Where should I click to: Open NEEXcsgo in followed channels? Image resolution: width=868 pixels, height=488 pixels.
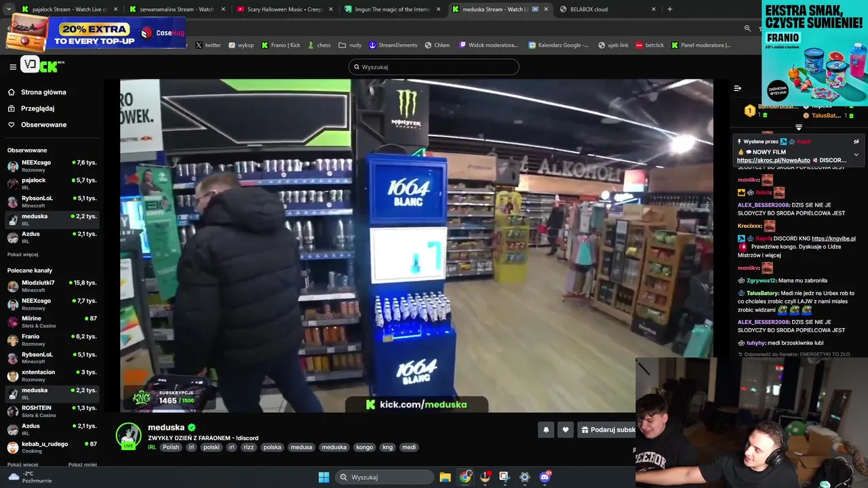point(52,166)
